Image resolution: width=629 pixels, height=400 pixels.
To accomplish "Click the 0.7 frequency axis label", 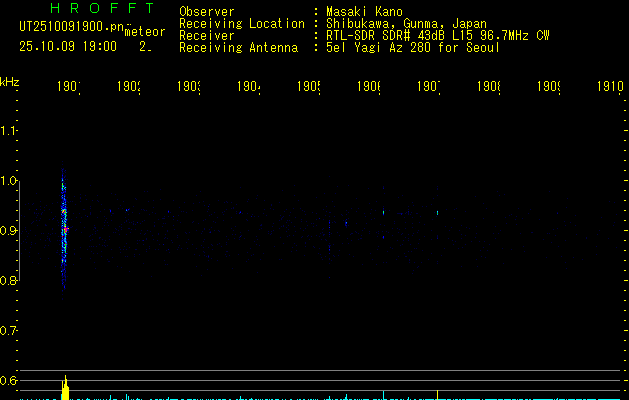I will tap(9, 331).
